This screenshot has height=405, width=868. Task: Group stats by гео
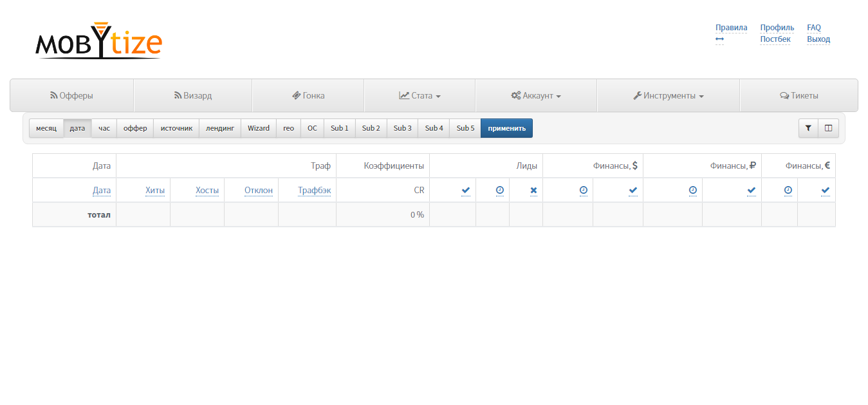[288, 128]
